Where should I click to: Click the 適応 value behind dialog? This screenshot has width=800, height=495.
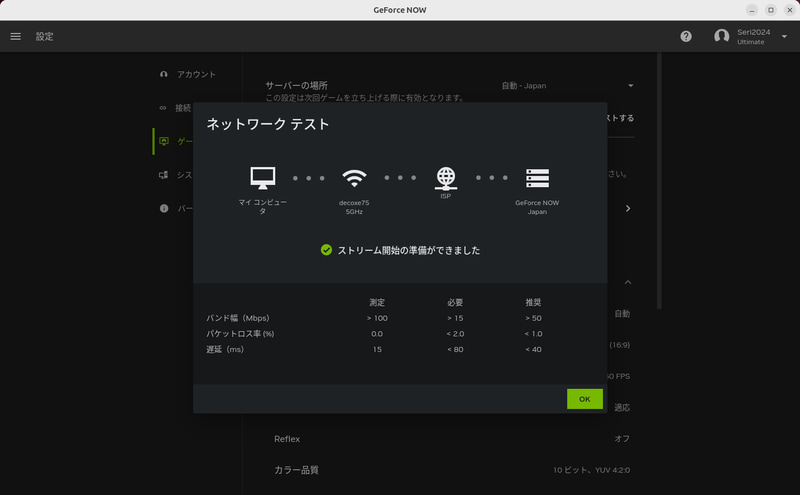[x=622, y=408]
